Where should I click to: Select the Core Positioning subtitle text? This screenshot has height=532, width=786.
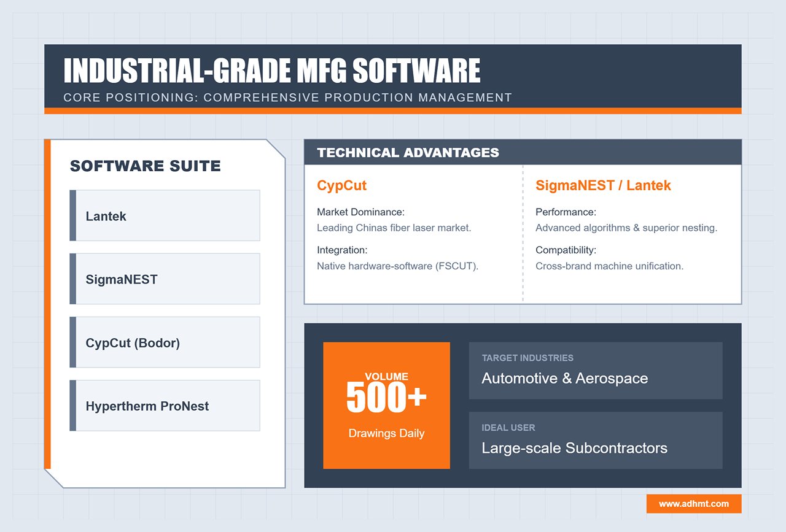(287, 98)
